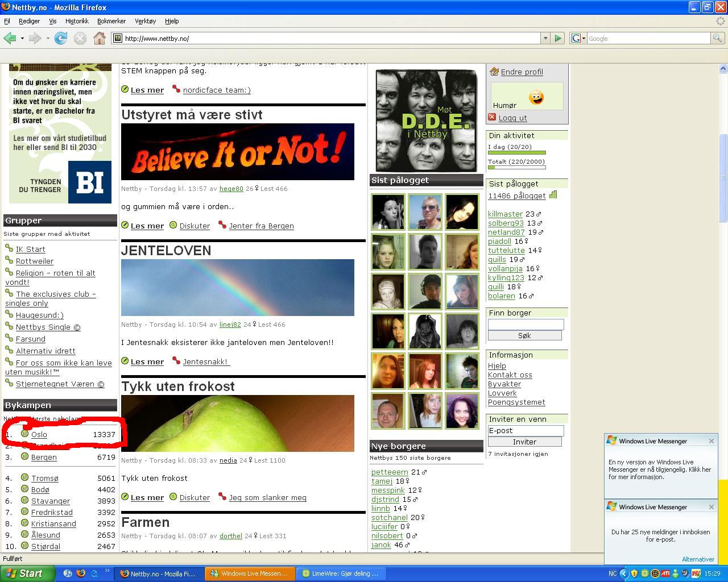Open Tromsø in Bykampen list
728x582 pixels.
click(44, 478)
